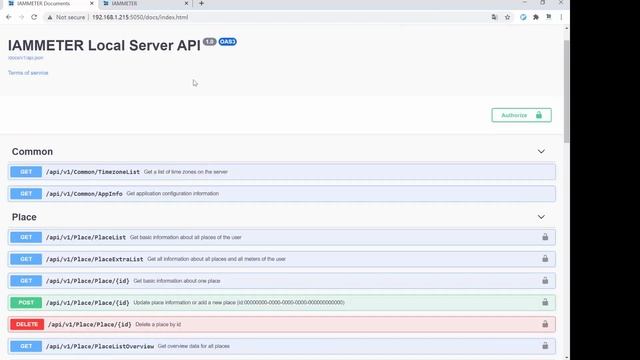
Task: Expand the GET PlaceList endpoint
Action: click(282, 237)
